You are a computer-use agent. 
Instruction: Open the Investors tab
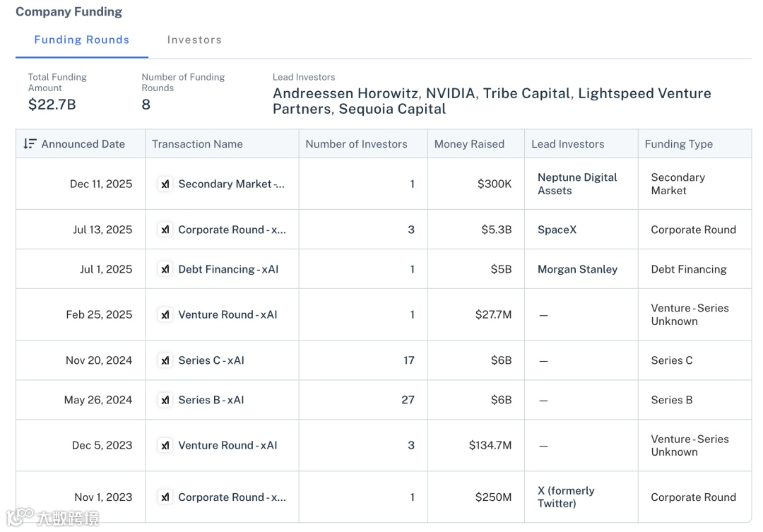tap(194, 40)
